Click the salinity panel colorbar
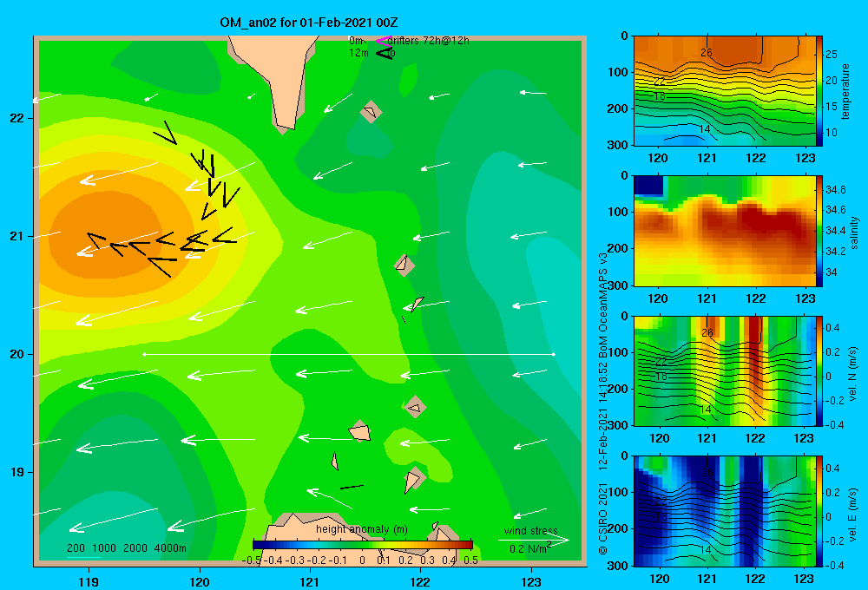Image resolution: width=868 pixels, height=590 pixels. point(819,232)
